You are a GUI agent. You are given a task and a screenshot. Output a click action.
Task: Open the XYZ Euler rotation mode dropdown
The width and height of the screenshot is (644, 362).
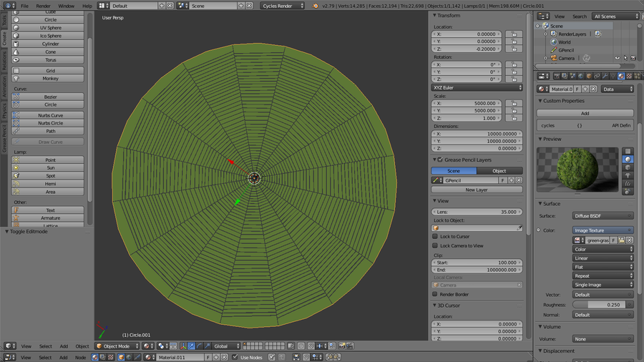[x=477, y=87]
